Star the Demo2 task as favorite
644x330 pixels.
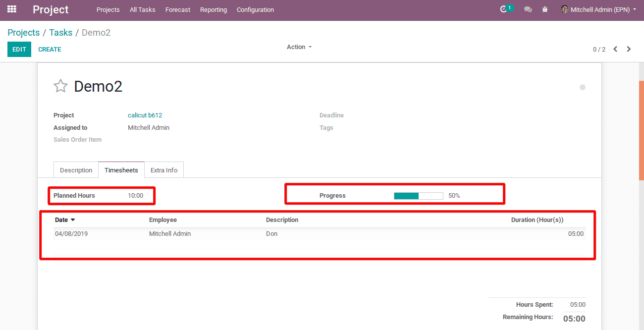[60, 86]
